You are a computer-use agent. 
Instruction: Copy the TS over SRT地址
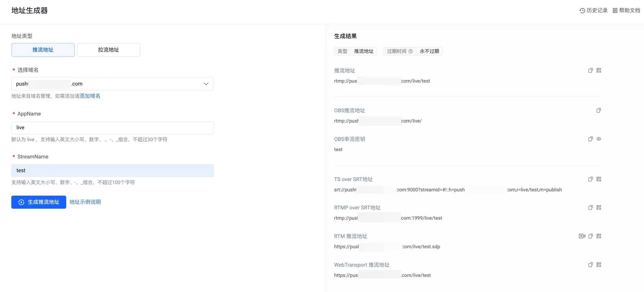pyautogui.click(x=591, y=179)
